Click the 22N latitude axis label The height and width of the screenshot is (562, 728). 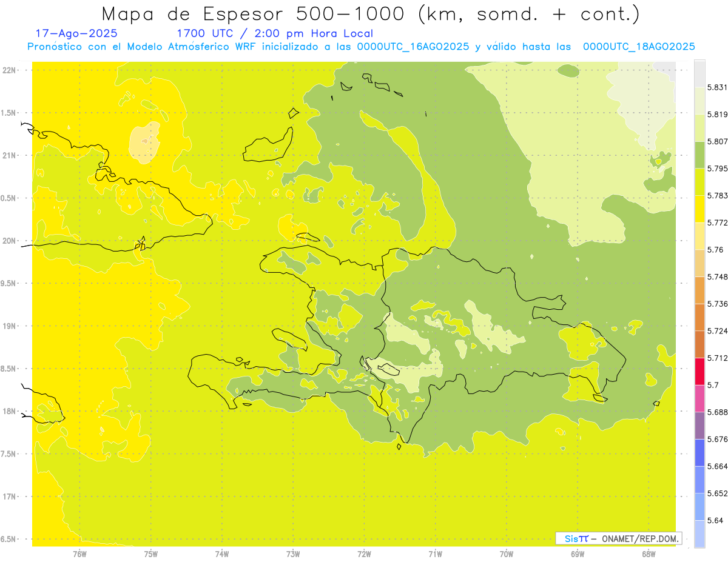9,70
